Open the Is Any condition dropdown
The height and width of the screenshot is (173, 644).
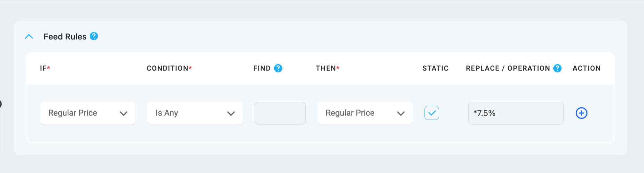click(x=195, y=113)
